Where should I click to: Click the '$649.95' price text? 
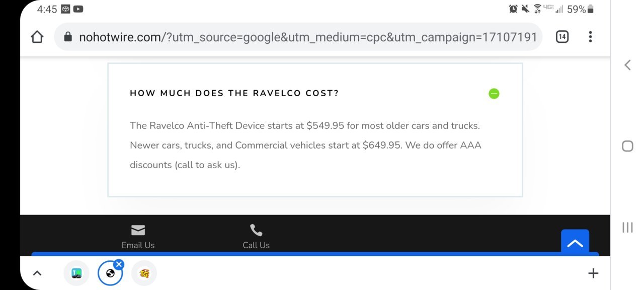[x=381, y=145]
